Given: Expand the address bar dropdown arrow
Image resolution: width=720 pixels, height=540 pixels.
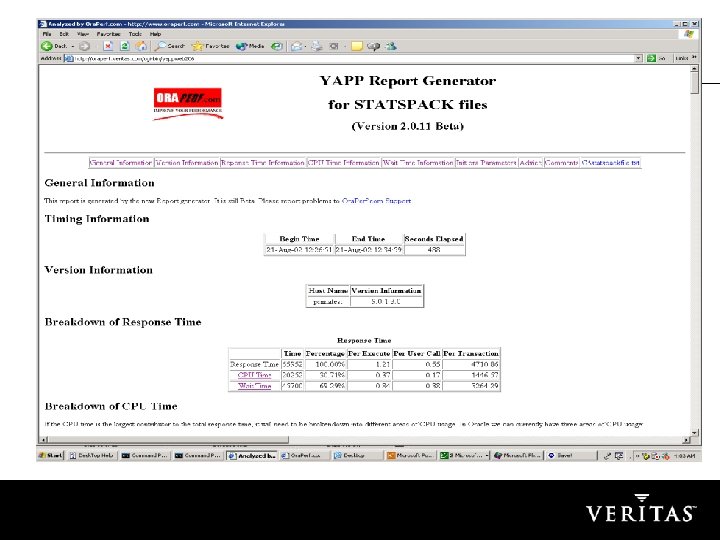Looking at the screenshot, I should click(x=638, y=58).
